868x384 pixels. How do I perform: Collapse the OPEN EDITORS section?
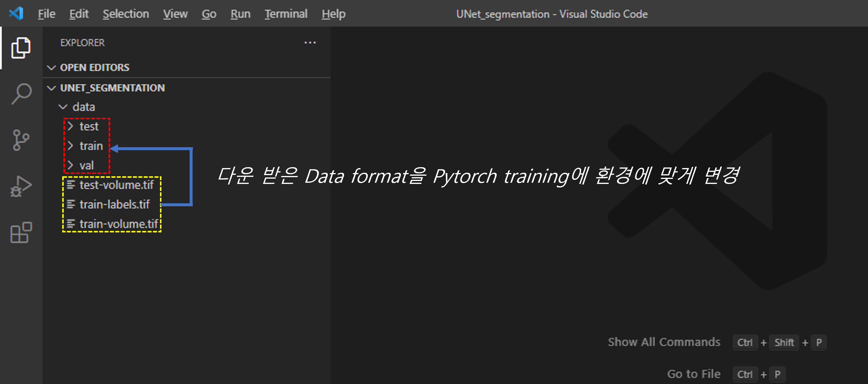click(51, 68)
